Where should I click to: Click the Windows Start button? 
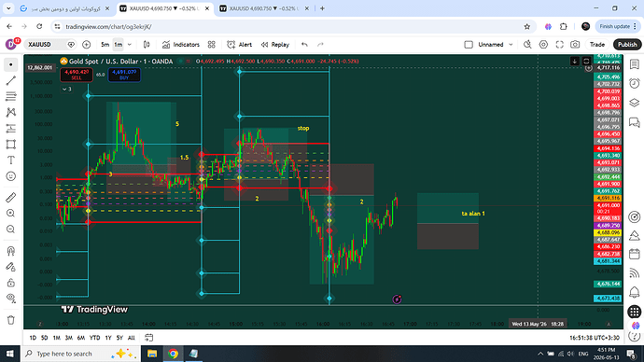[10, 354]
